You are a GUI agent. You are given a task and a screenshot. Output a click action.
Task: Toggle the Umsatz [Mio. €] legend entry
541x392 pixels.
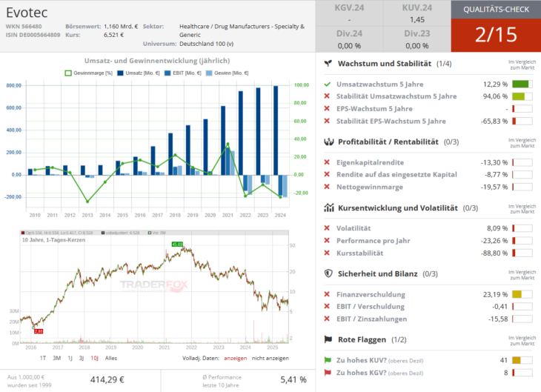pyautogui.click(x=139, y=73)
